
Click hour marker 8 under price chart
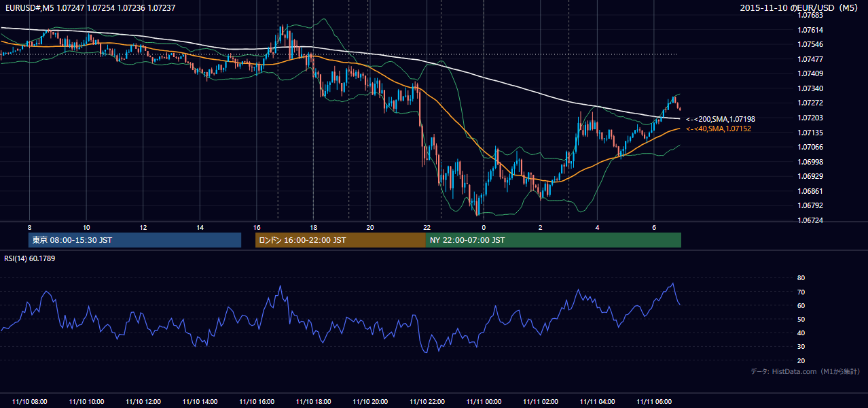(30, 227)
